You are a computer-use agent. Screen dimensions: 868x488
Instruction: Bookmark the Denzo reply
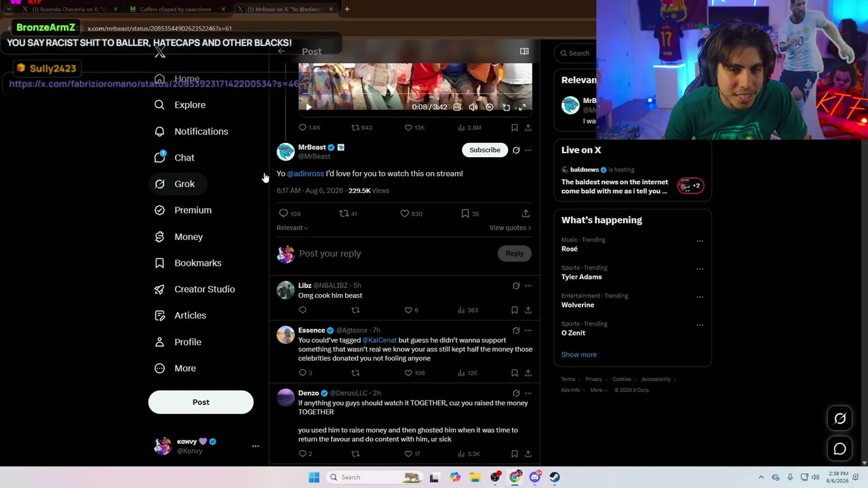(x=515, y=454)
